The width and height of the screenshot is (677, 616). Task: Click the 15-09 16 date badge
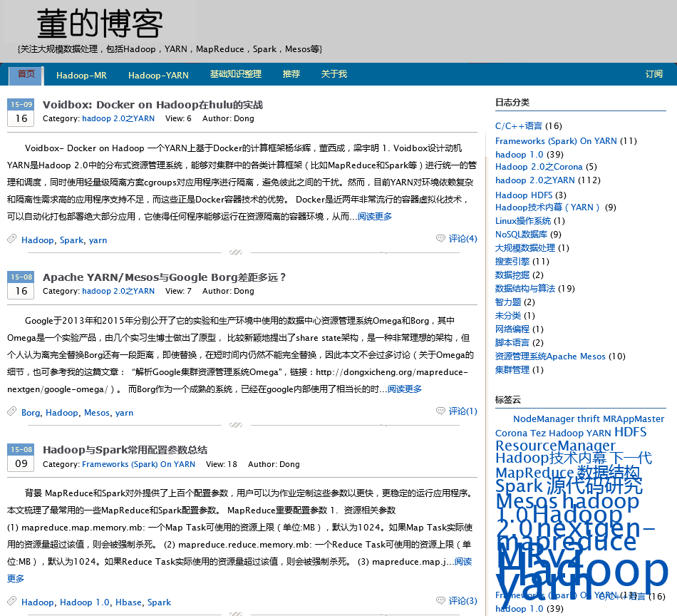coord(21,113)
